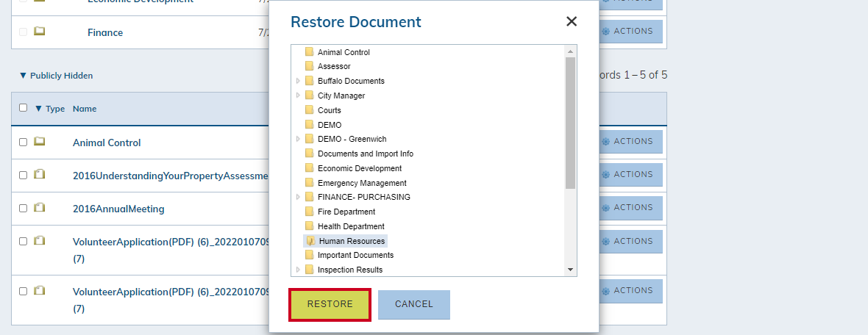Collapse the Publicly Hidden section
868x335 pixels.
click(x=56, y=76)
